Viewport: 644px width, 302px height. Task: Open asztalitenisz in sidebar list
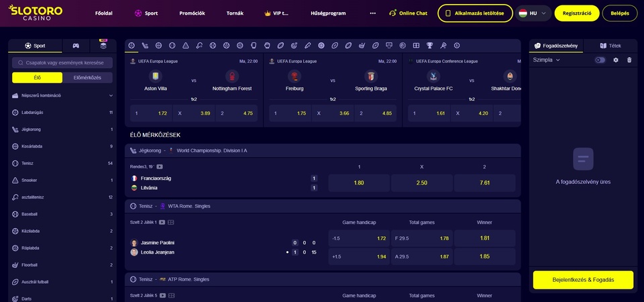coord(62,197)
